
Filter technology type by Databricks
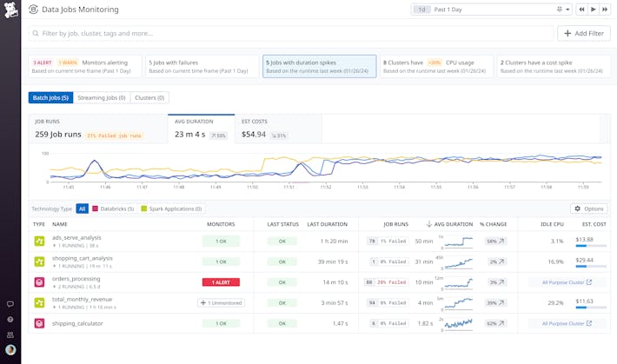[x=111, y=208]
